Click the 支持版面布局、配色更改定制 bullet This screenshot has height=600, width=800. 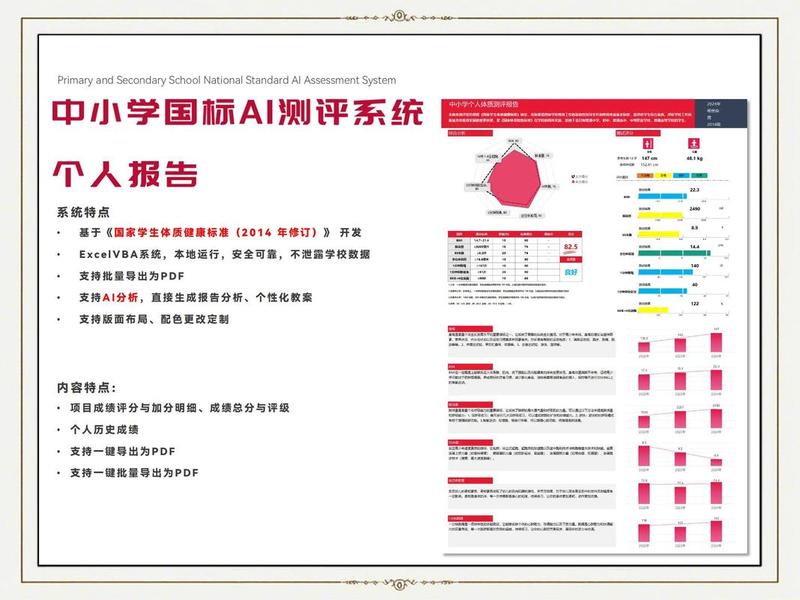tap(154, 319)
